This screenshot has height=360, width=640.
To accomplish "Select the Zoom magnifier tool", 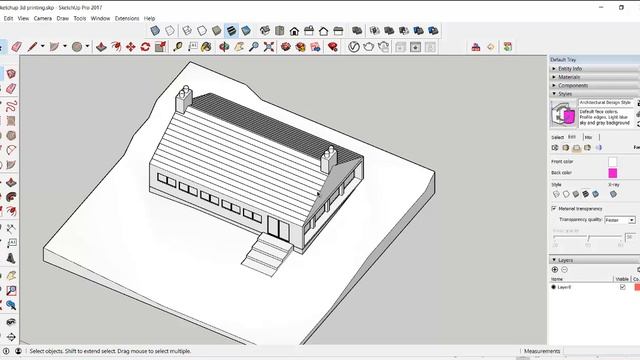I will [253, 47].
